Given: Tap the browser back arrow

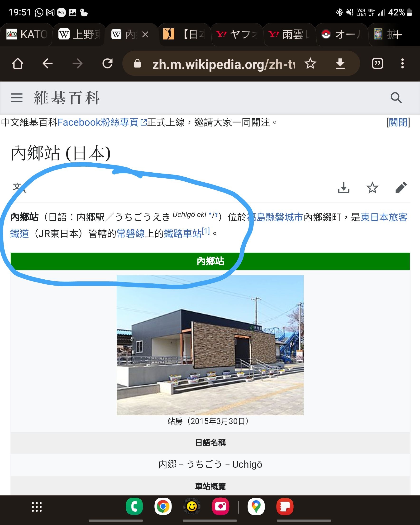Looking at the screenshot, I should click(48, 64).
